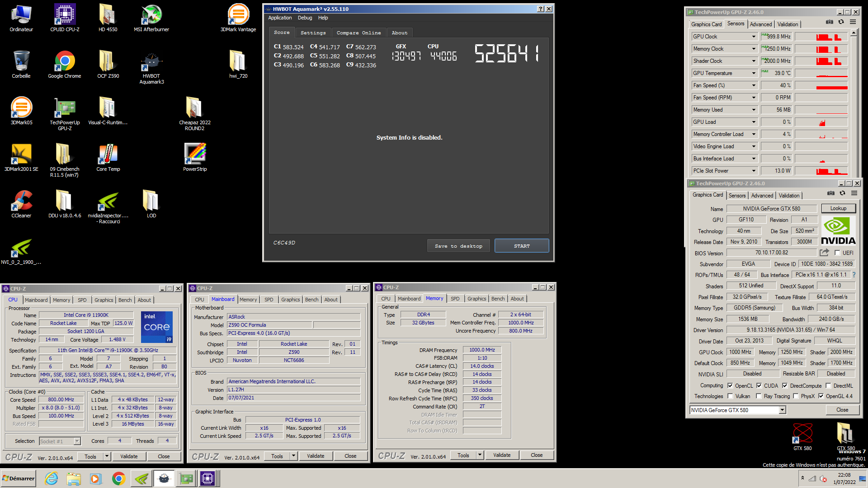This screenshot has width=868, height=488.
Task: Toggle UEFI checkbox in GPU-Z
Action: 837,253
